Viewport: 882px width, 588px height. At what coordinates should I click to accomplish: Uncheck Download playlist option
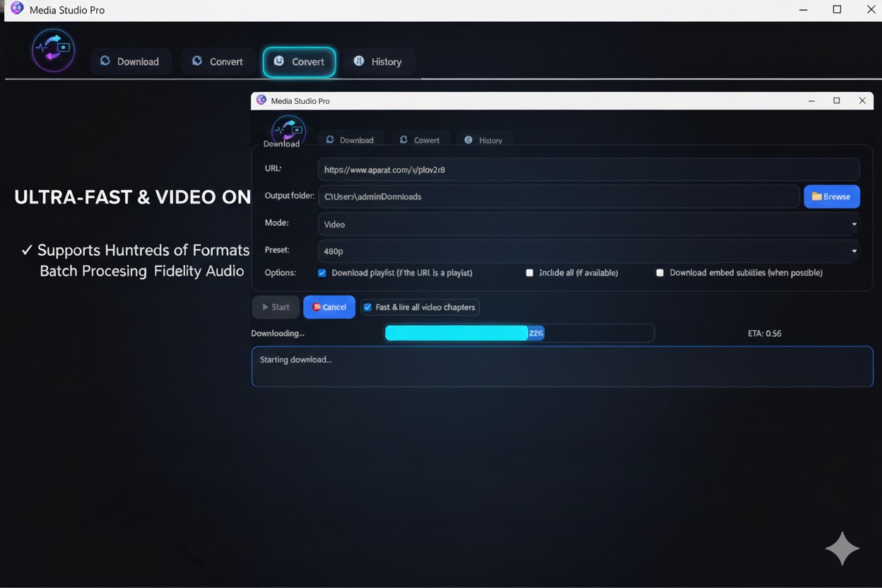coord(322,272)
